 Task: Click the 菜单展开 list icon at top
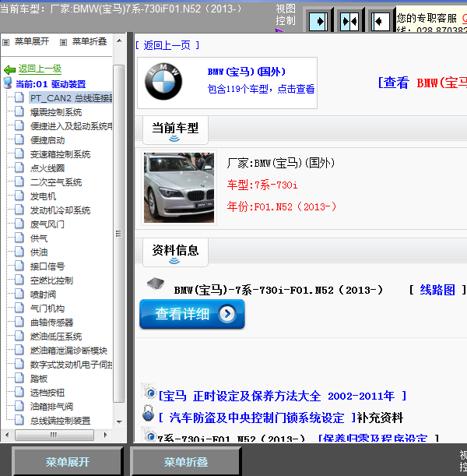click(x=5, y=42)
